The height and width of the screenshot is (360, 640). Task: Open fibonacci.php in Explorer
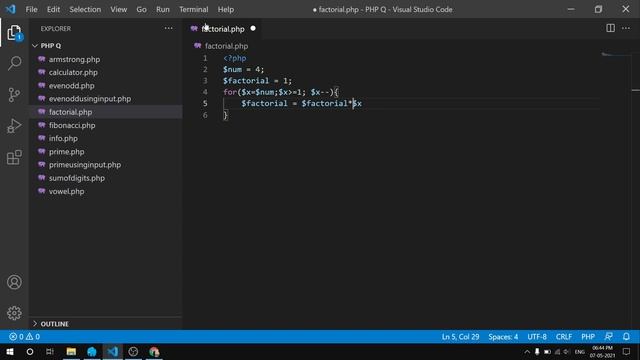click(x=72, y=125)
